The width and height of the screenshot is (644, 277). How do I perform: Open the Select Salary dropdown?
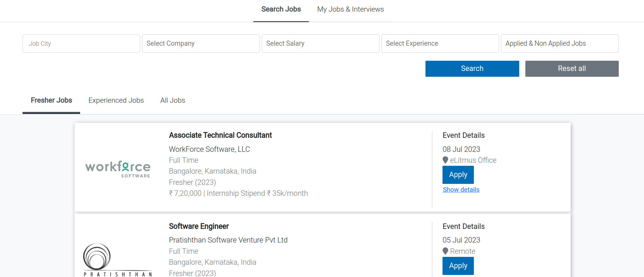(320, 43)
